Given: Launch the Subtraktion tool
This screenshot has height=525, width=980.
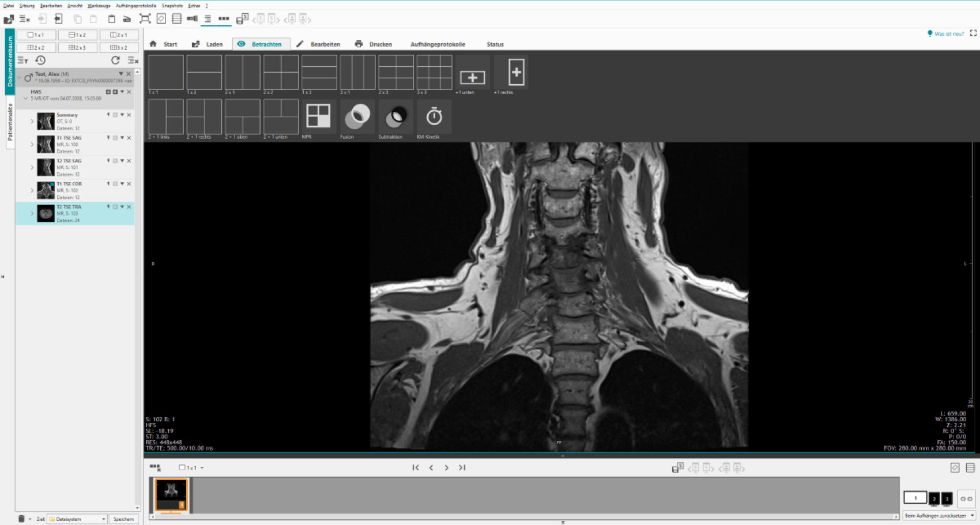Looking at the screenshot, I should (395, 116).
